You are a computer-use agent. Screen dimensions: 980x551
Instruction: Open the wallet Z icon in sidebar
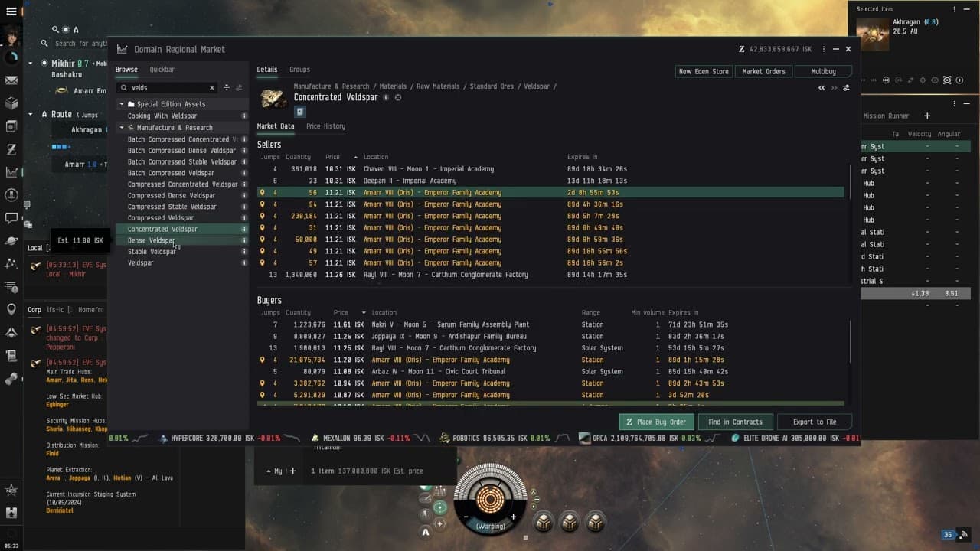(11, 149)
